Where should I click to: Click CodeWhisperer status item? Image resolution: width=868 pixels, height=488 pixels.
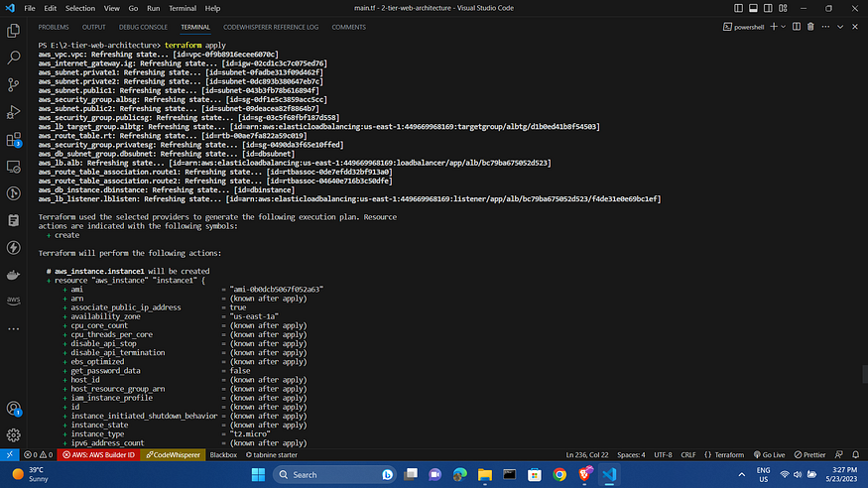coord(173,455)
